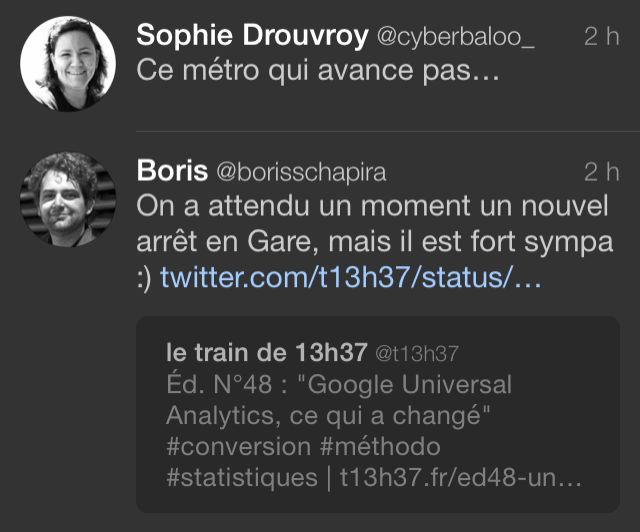
Task: Open Boris's profile avatar
Action: (68, 199)
